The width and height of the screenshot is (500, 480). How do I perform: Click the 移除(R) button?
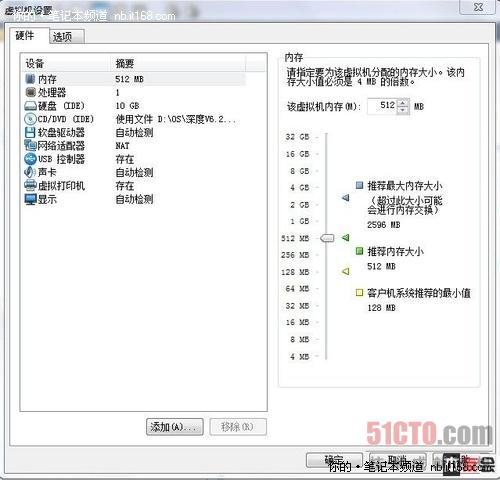[x=238, y=427]
